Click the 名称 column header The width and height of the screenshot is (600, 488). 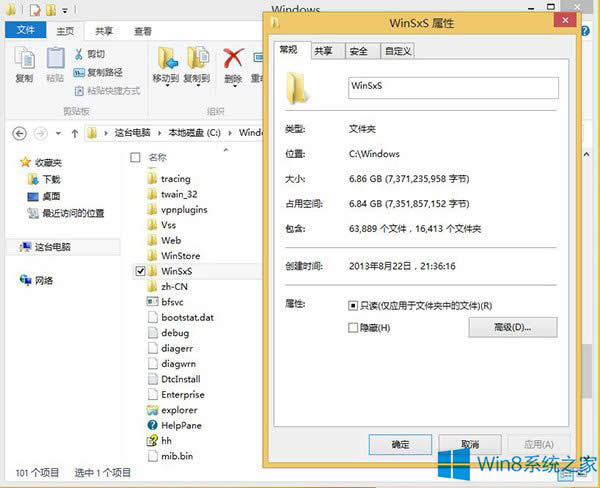[x=158, y=157]
